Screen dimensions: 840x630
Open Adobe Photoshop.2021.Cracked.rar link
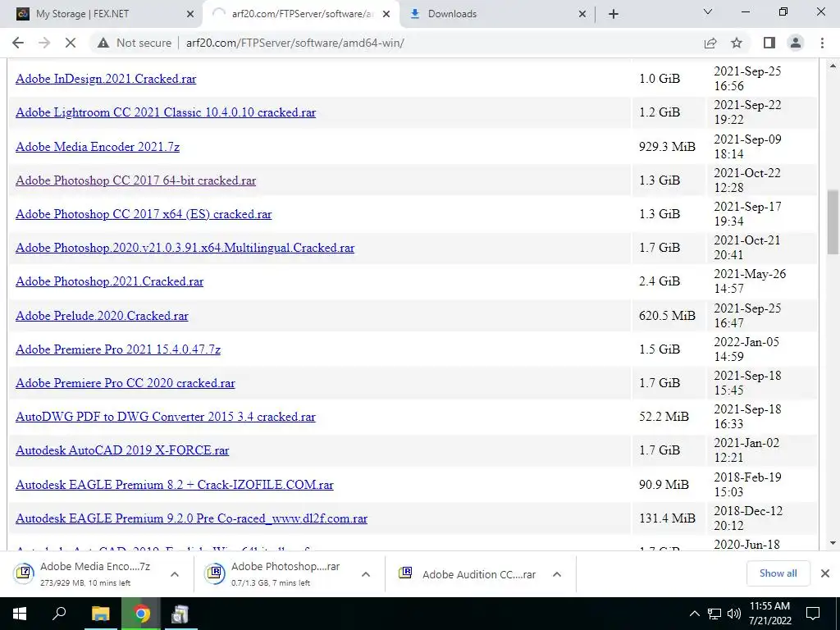tap(109, 282)
